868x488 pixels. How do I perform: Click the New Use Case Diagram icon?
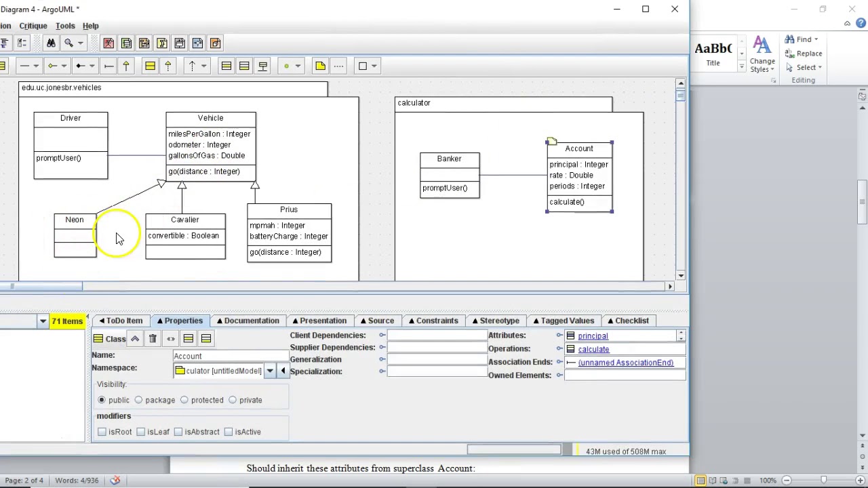point(108,43)
